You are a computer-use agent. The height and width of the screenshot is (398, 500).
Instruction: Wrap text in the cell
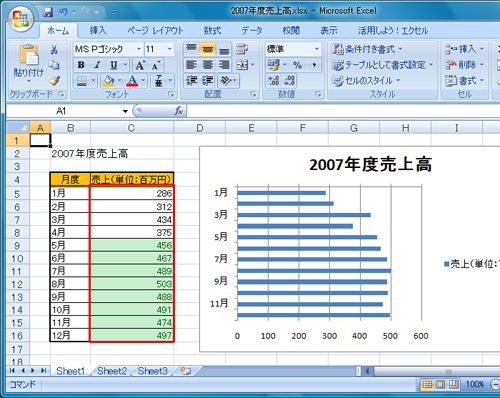[x=242, y=50]
